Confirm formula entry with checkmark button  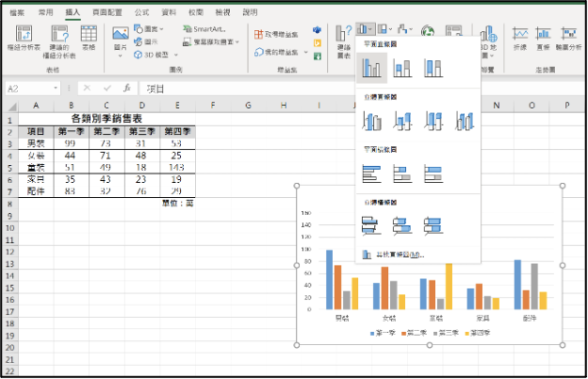pos(107,89)
